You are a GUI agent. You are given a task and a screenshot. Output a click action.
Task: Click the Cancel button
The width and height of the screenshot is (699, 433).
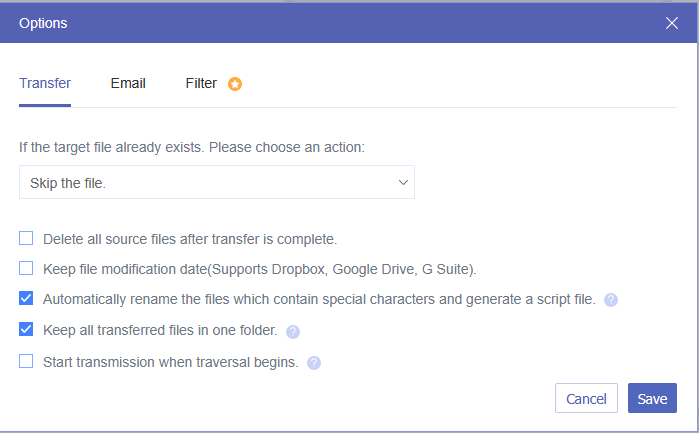point(586,398)
